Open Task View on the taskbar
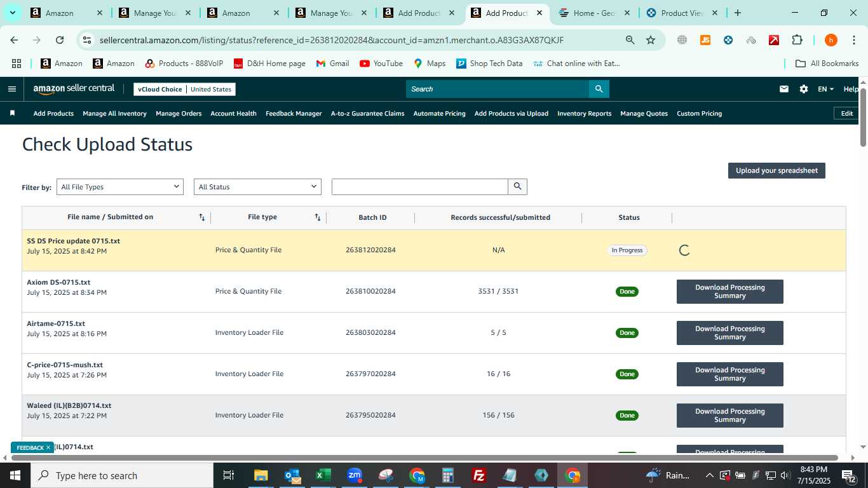Image resolution: width=868 pixels, height=488 pixels. pyautogui.click(x=229, y=475)
